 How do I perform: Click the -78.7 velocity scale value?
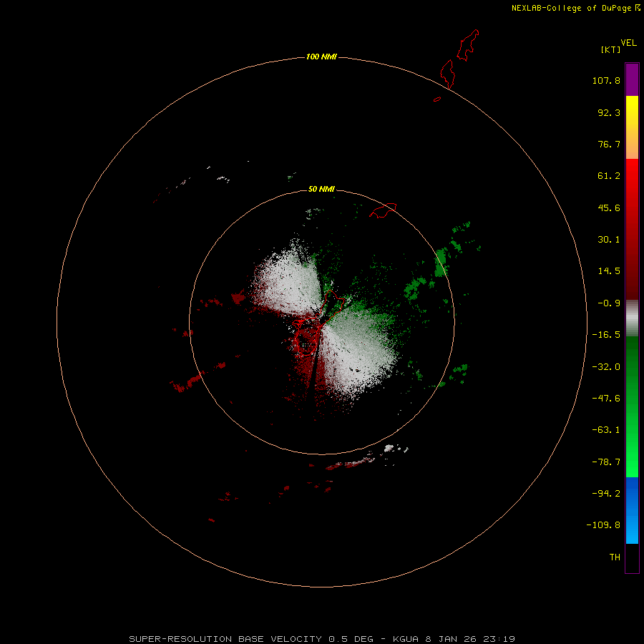606,462
